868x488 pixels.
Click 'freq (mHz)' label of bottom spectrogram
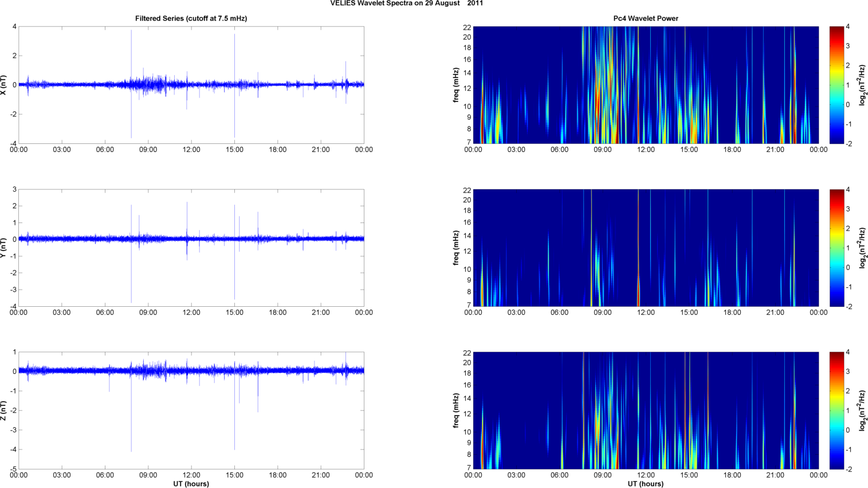click(456, 411)
